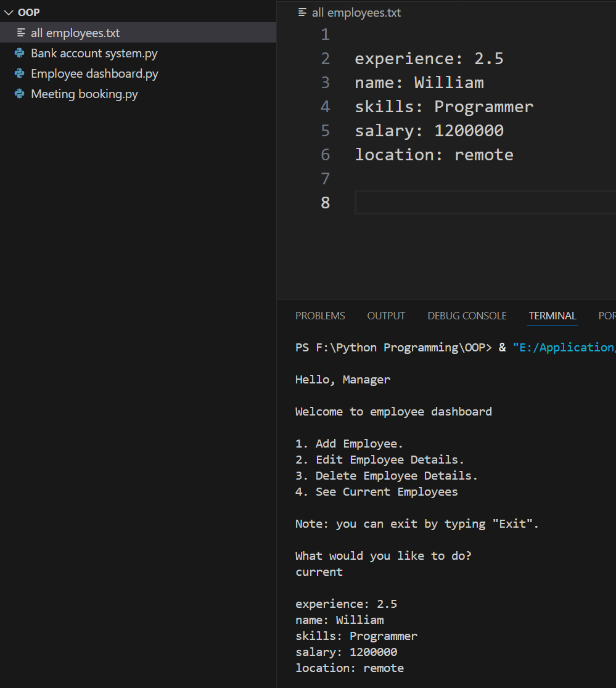Place cursor on the name: William line
616x688 pixels.
419,83
